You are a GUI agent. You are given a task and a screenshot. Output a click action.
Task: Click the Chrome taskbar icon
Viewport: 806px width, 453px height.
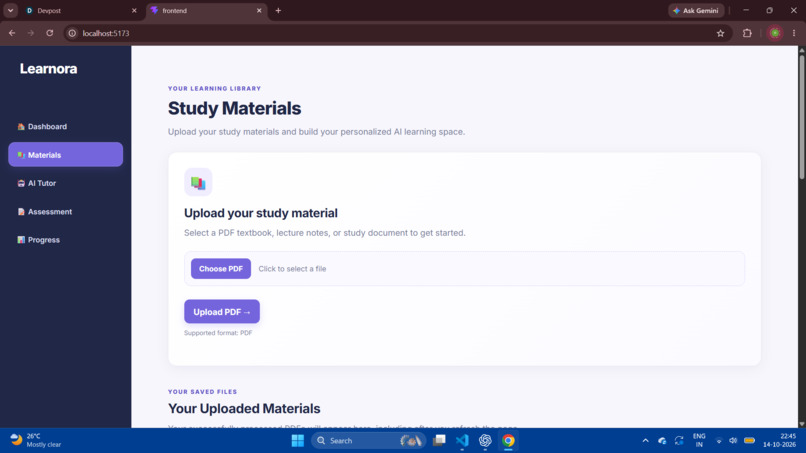click(508, 441)
